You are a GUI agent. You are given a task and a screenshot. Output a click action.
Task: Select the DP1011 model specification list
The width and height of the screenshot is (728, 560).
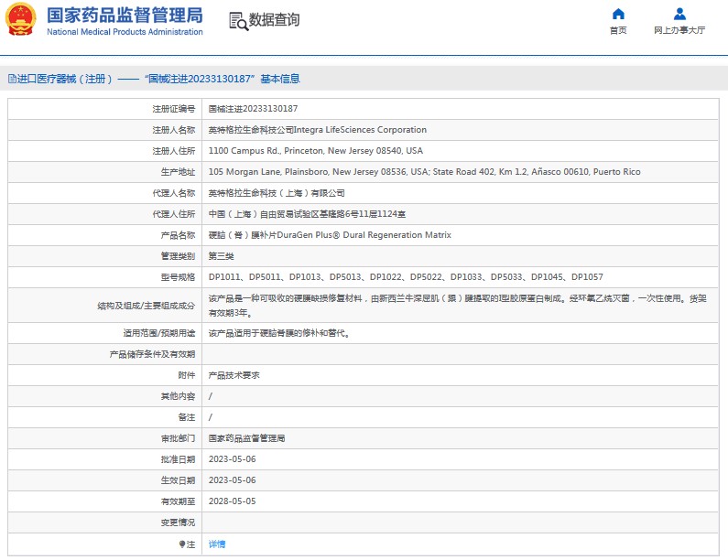pyautogui.click(x=406, y=277)
